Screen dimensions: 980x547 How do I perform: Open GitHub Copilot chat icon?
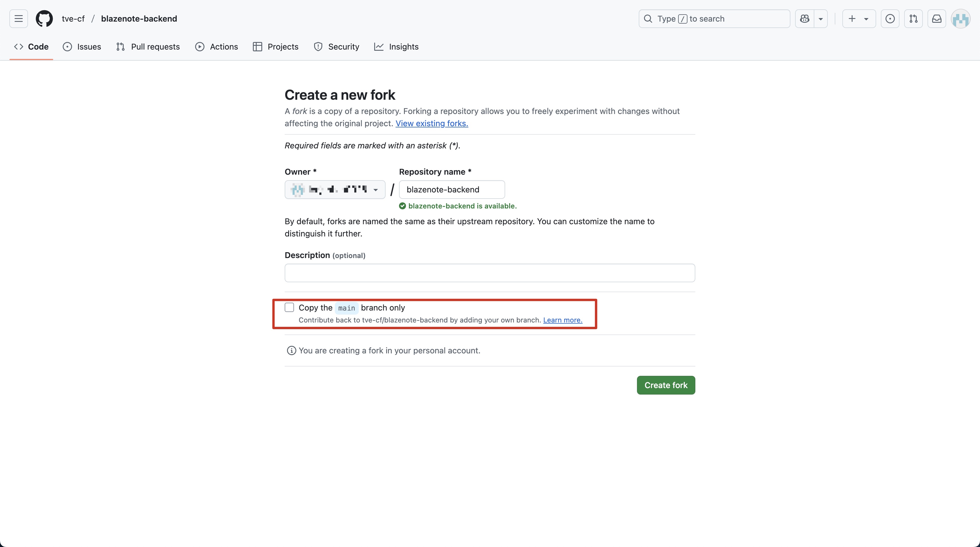pos(804,19)
